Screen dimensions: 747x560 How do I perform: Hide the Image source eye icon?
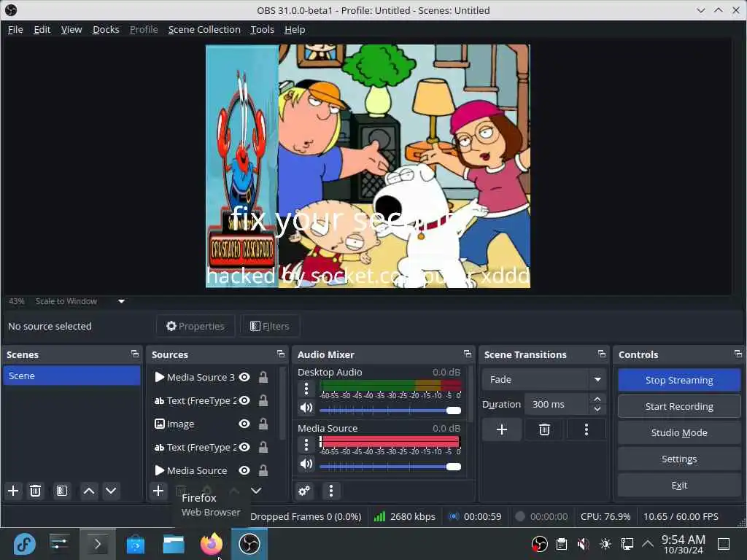click(244, 424)
